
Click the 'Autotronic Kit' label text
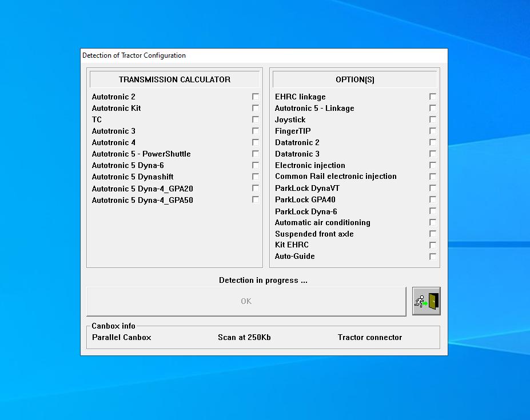[x=116, y=108]
